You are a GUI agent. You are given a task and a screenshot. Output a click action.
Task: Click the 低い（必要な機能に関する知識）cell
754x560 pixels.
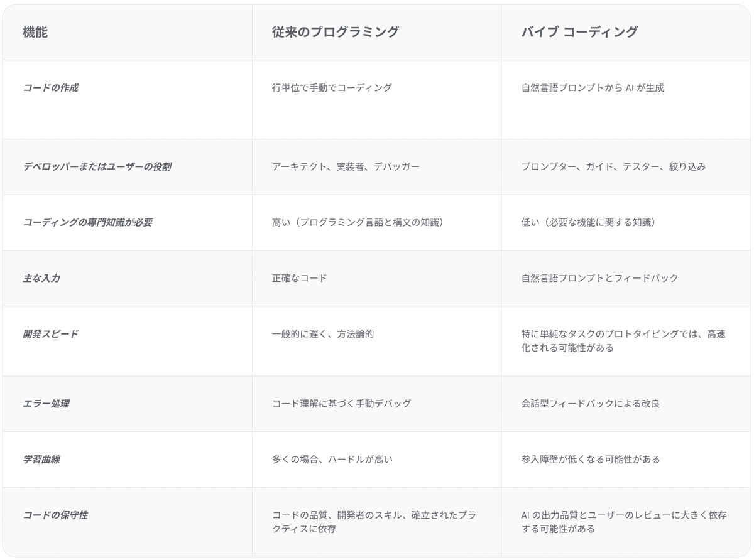click(588, 223)
